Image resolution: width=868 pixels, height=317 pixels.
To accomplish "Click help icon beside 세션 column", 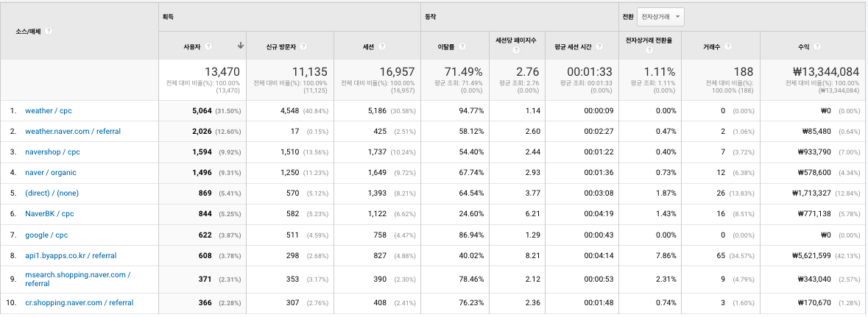I will tap(382, 46).
